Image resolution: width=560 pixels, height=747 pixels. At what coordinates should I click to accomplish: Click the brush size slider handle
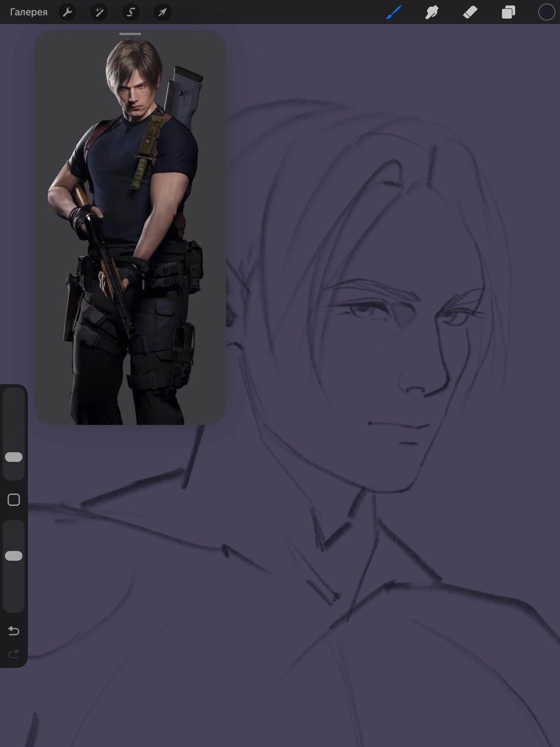point(14,457)
